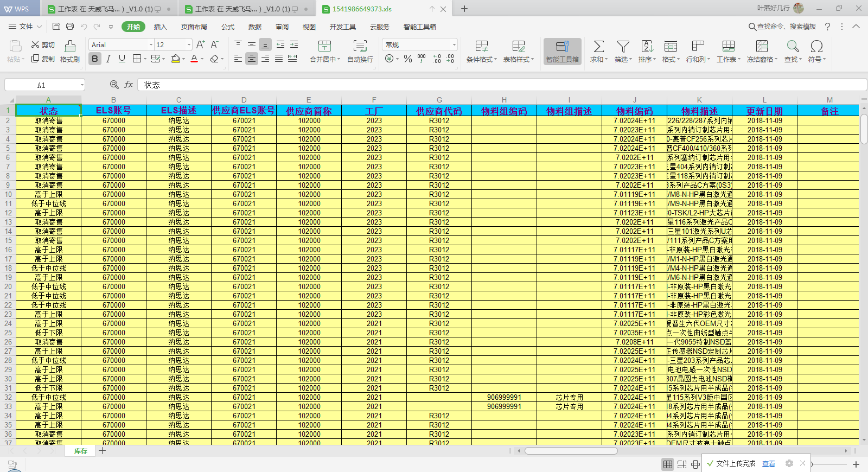The width and height of the screenshot is (868, 472).
Task: Open the 常规 number format dropdown
Action: point(454,44)
